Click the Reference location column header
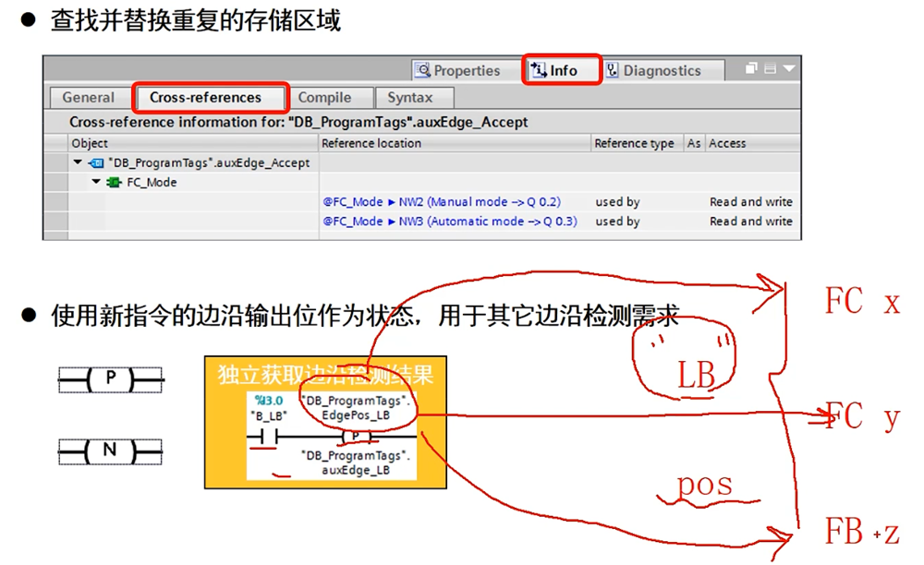This screenshot has height=565, width=924. pyautogui.click(x=371, y=143)
